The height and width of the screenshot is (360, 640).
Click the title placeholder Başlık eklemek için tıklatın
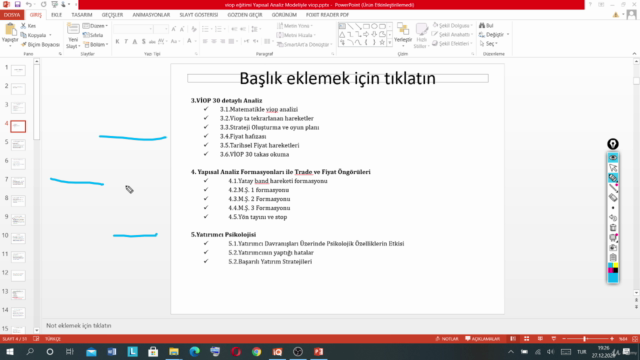(338, 78)
